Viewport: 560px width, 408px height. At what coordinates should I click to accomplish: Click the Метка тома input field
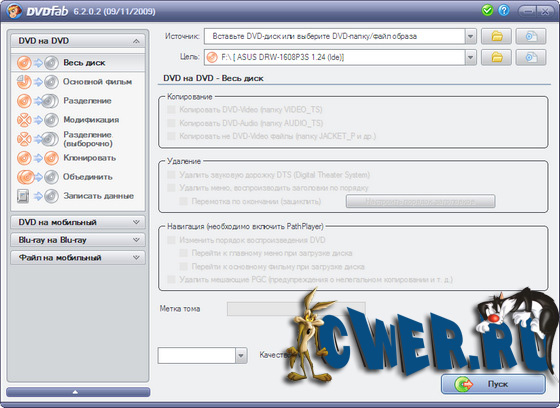click(296, 309)
